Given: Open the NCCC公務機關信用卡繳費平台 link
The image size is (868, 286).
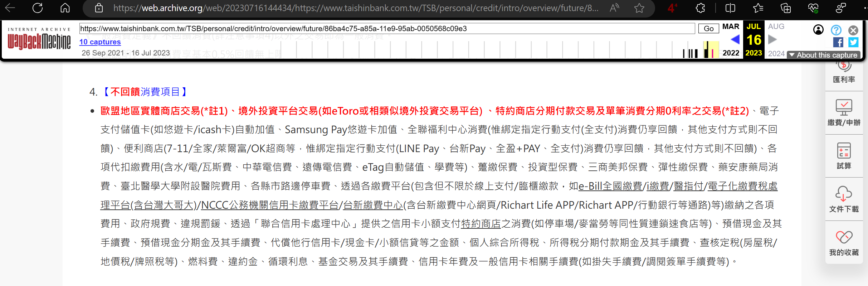Looking at the screenshot, I should click(270, 205).
